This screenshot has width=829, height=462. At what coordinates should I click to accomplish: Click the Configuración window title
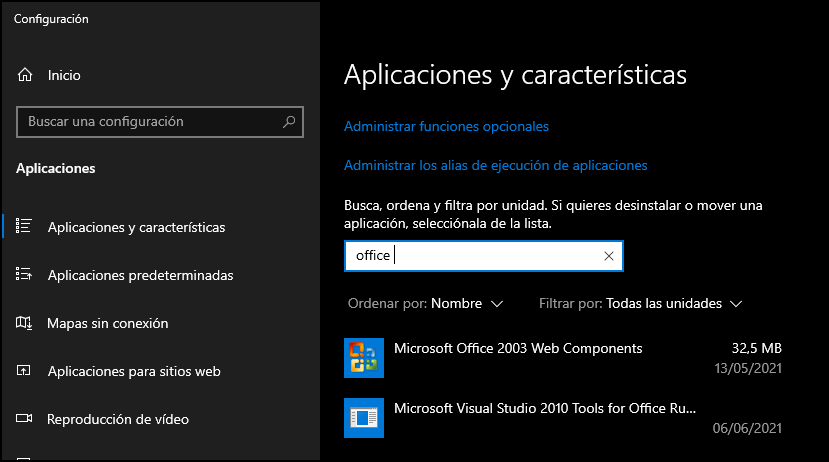(x=51, y=19)
